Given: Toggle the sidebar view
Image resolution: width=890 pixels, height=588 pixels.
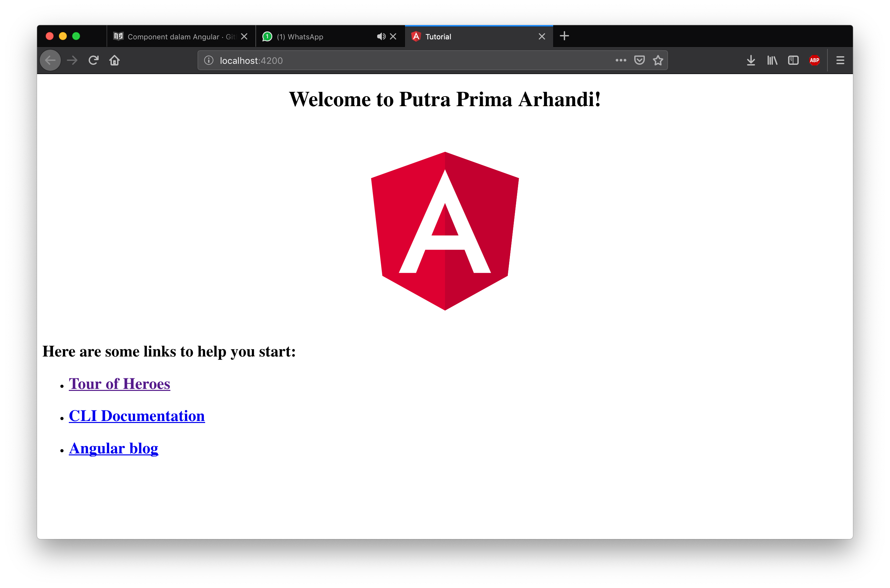Looking at the screenshot, I should point(793,61).
